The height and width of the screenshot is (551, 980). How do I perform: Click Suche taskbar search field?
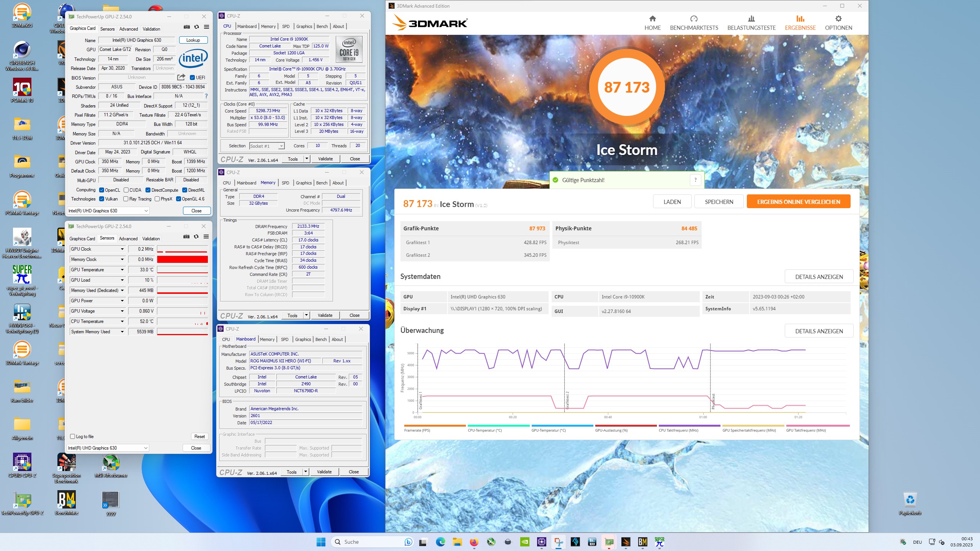coord(371,542)
